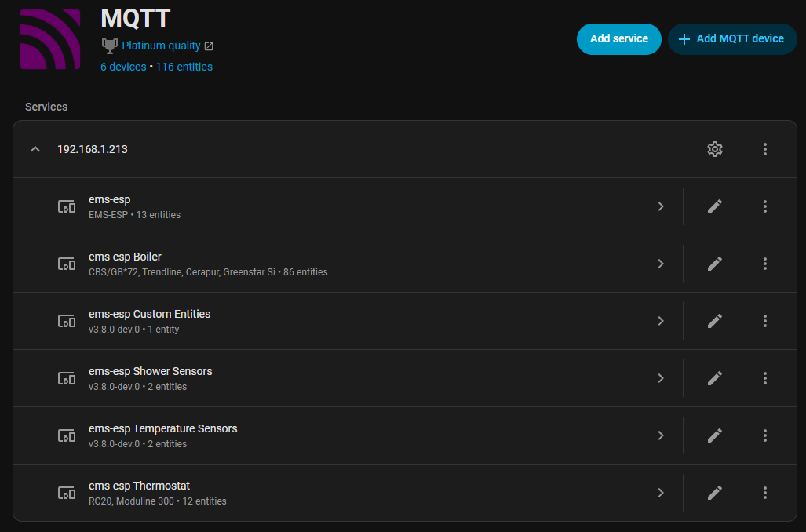Click chevron for ems-esp Temperature Sensors
This screenshot has height=532, width=806.
[661, 435]
